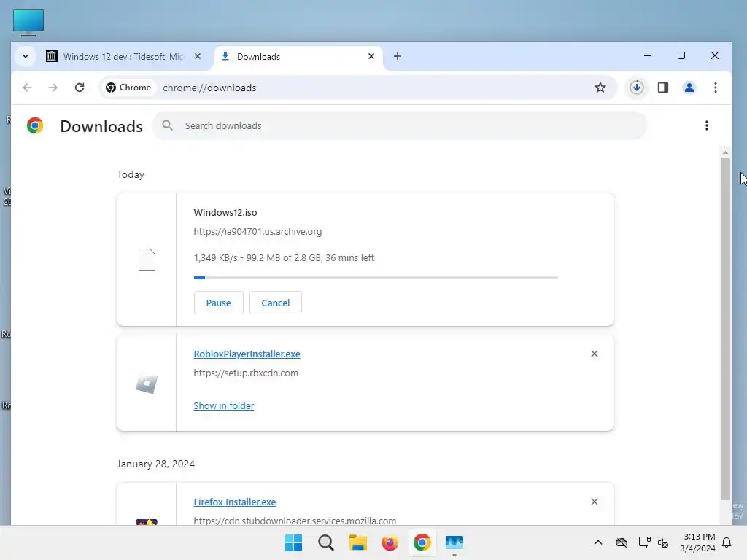Click the search magnifier icon in Downloads
Image resolution: width=747 pixels, height=560 pixels.
pos(167,125)
